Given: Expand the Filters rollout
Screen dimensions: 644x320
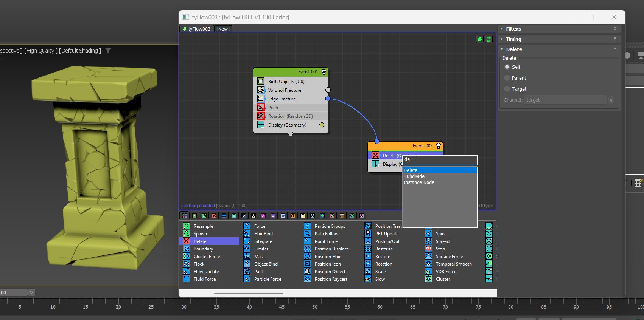Looking at the screenshot, I should 513,29.
